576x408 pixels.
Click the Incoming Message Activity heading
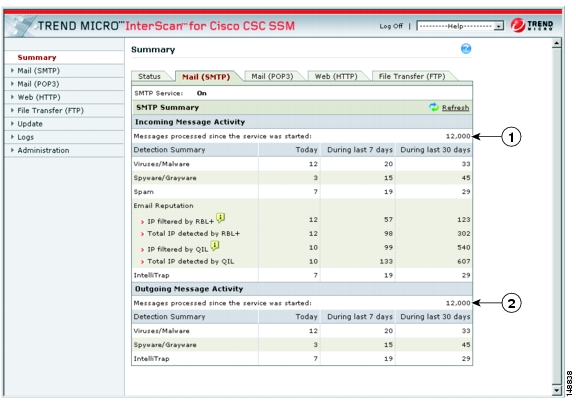190,122
